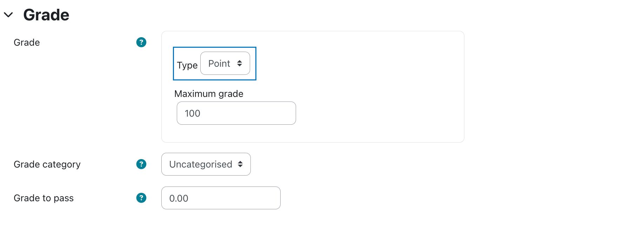
Task: Click the up-down arrows on the Point selector
Action: [x=240, y=63]
